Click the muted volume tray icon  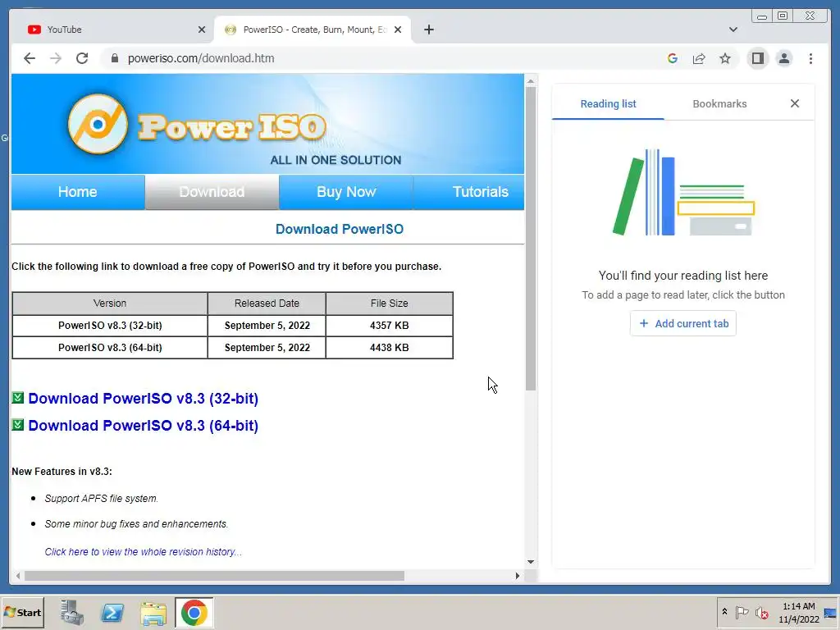pos(761,612)
